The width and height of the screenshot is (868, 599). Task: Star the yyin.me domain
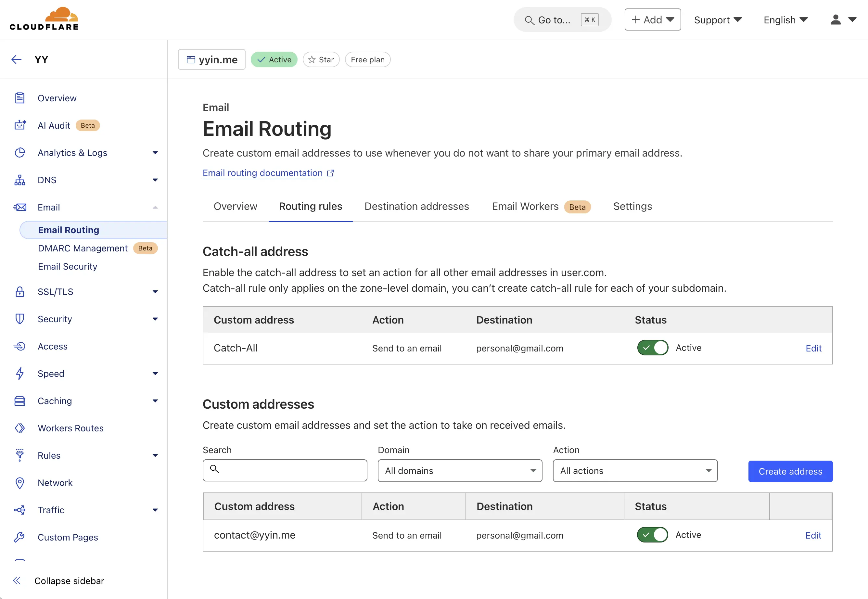(321, 60)
